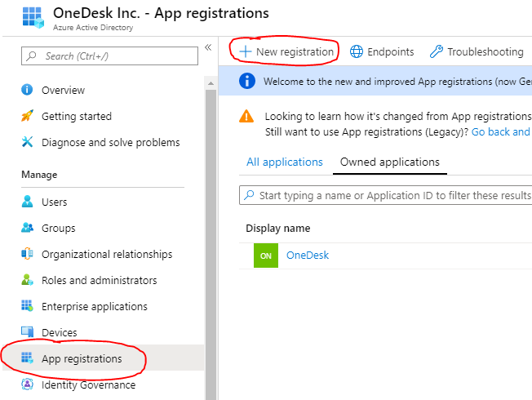Viewport: 532px width, 400px height.
Task: Click the Diagnose and solve problems wrench icon
Action: [27, 142]
